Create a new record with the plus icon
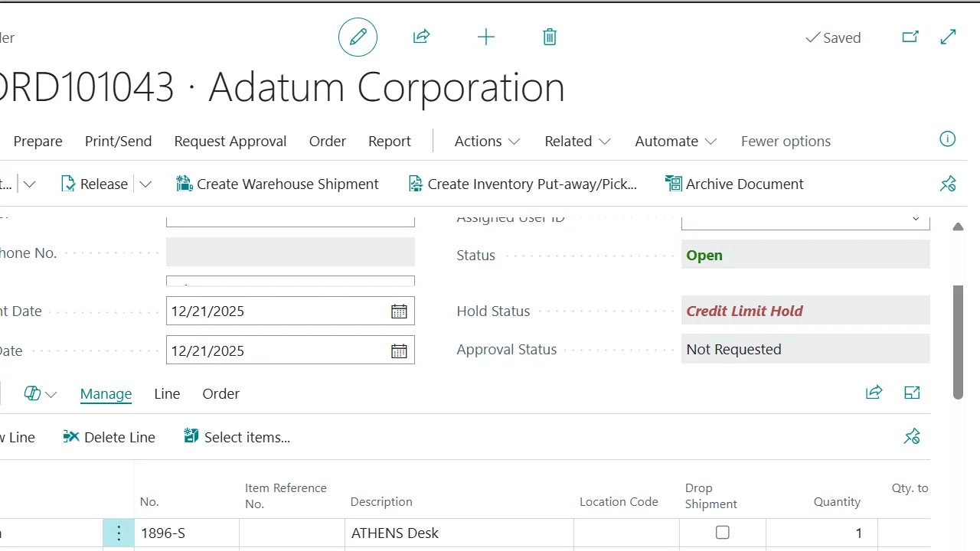The image size is (980, 551). click(486, 37)
